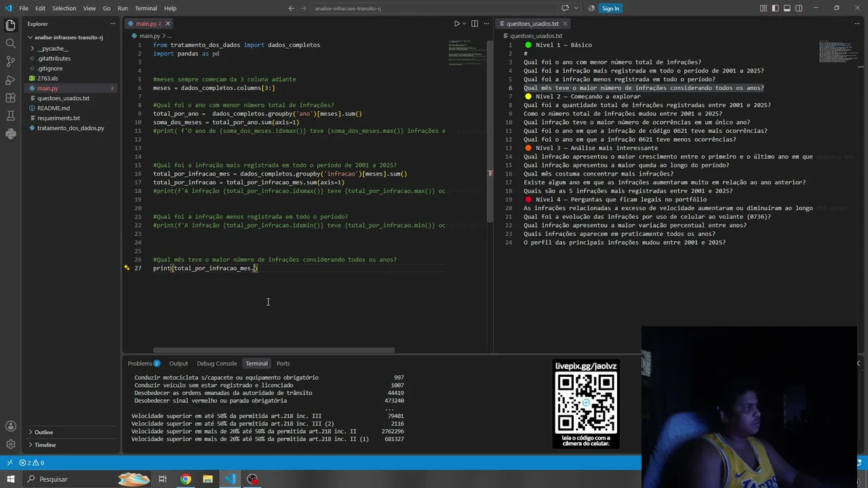Screen dimensions: 868x488
Task: Open .gitattributes in the explorer
Action: pyautogui.click(x=54, y=58)
